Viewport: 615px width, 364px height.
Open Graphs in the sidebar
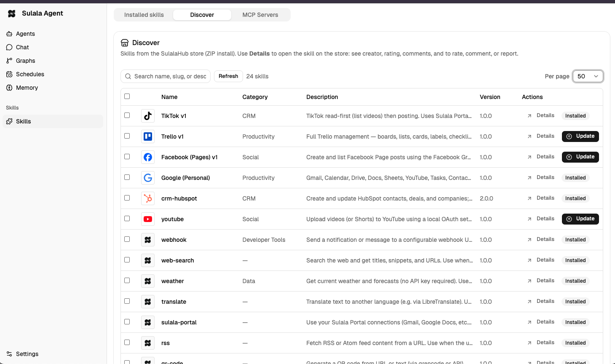(x=53, y=61)
